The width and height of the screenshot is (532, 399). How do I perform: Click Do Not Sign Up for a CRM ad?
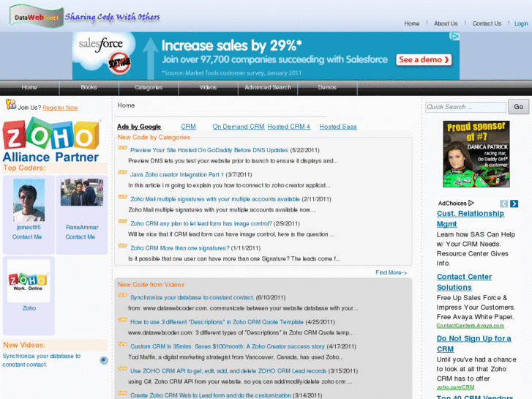pos(473,343)
